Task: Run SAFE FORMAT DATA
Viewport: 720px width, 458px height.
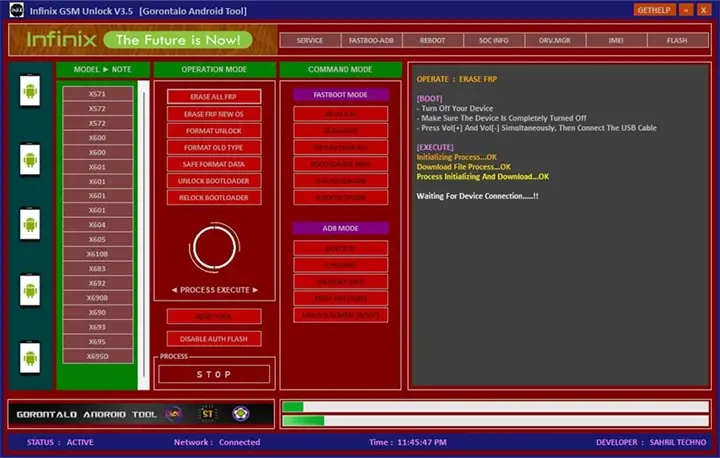Action: (214, 164)
